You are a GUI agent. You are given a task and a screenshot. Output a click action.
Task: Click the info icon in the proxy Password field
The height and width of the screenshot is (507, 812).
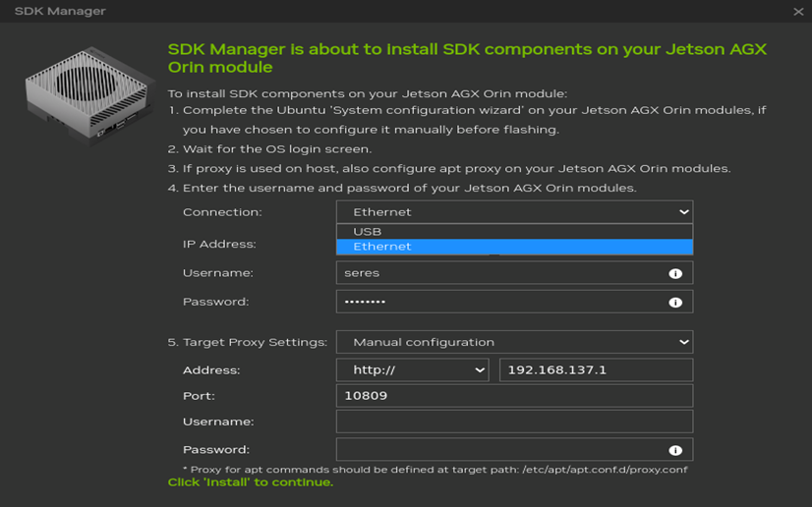pos(675,450)
